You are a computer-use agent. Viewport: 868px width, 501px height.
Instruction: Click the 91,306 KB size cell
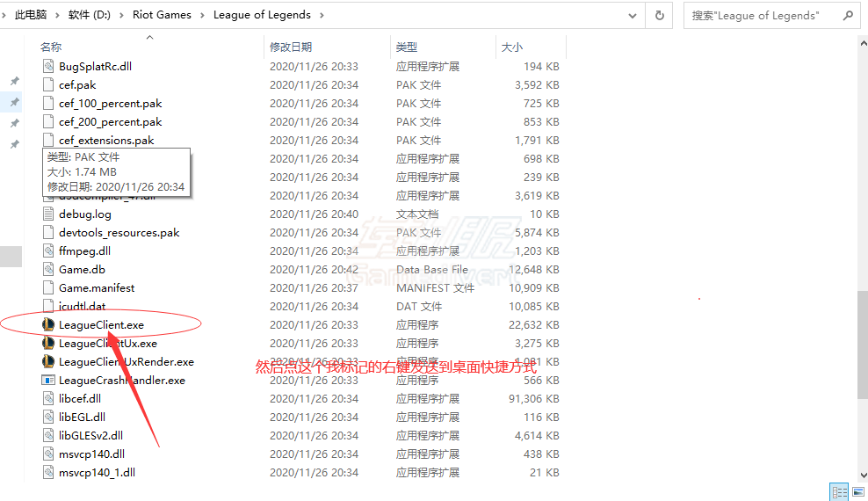533,398
